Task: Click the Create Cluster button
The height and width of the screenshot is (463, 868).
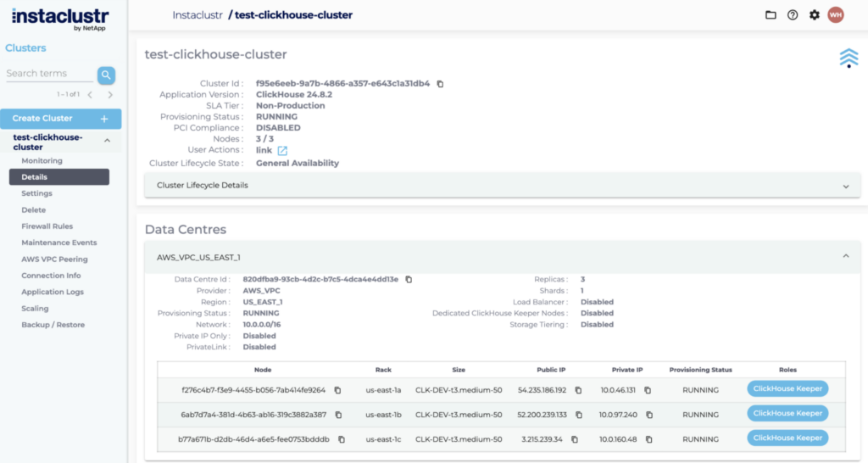Action: point(60,119)
